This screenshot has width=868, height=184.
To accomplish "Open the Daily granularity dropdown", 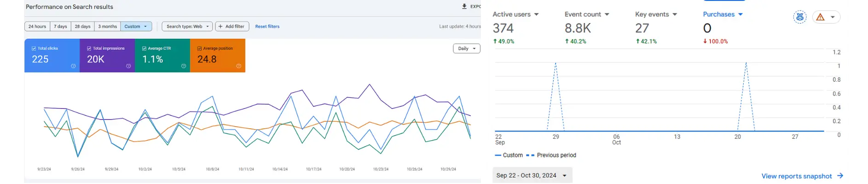I will coord(467,48).
